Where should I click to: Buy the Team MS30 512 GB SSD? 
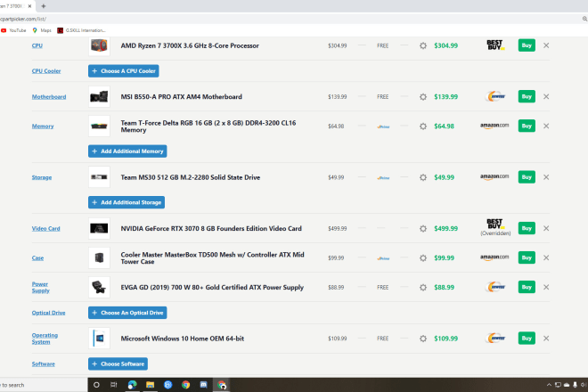point(527,177)
